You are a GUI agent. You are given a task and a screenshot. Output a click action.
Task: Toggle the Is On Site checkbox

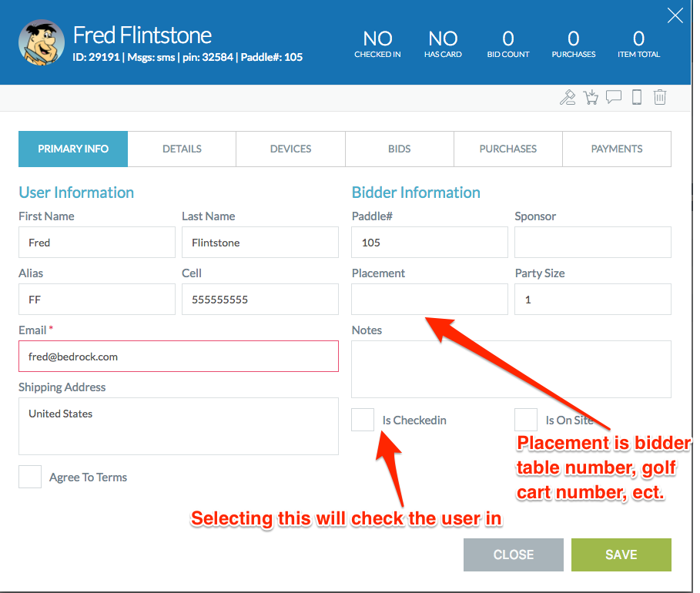tap(526, 420)
